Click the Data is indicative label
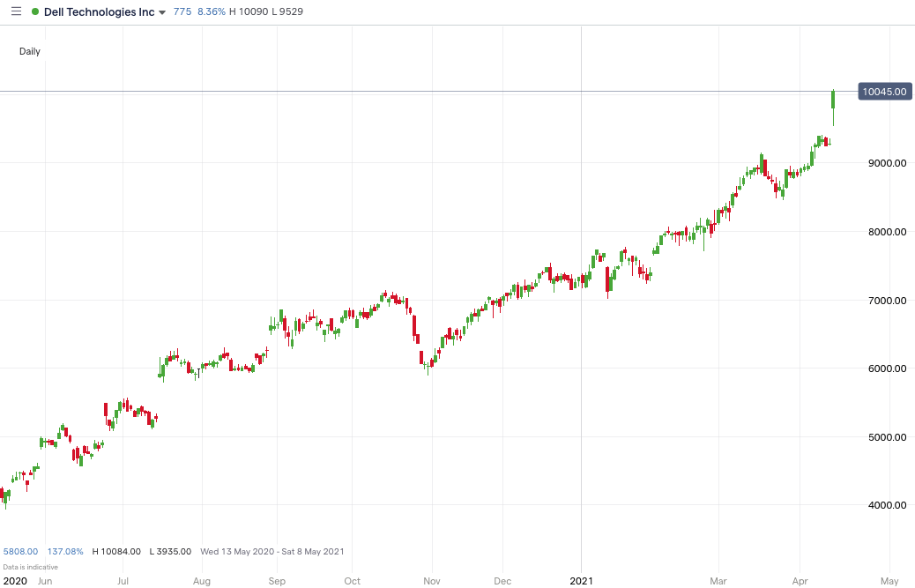Viewport: 915px width, 588px height. [x=30, y=567]
